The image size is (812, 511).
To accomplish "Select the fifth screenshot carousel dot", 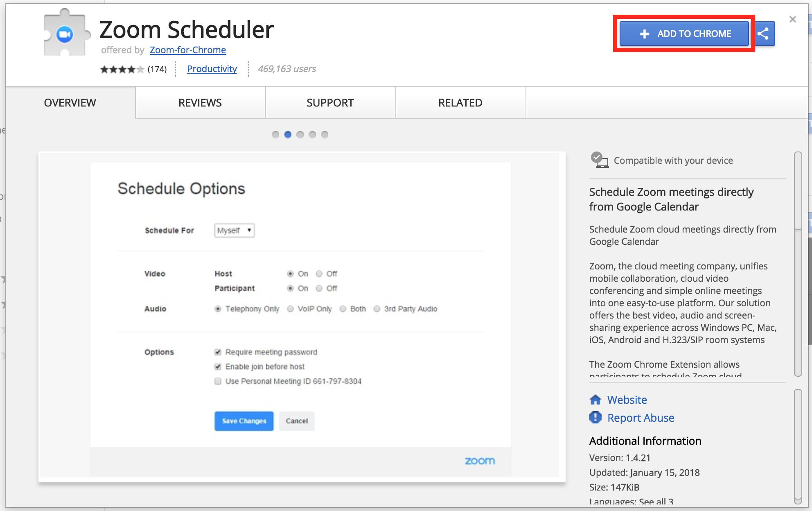I will coord(325,135).
